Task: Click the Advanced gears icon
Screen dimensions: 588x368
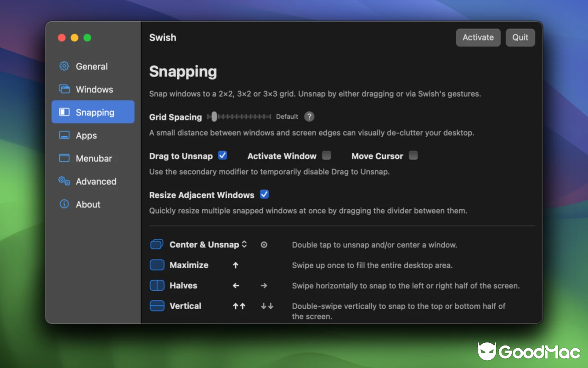Action: (64, 181)
